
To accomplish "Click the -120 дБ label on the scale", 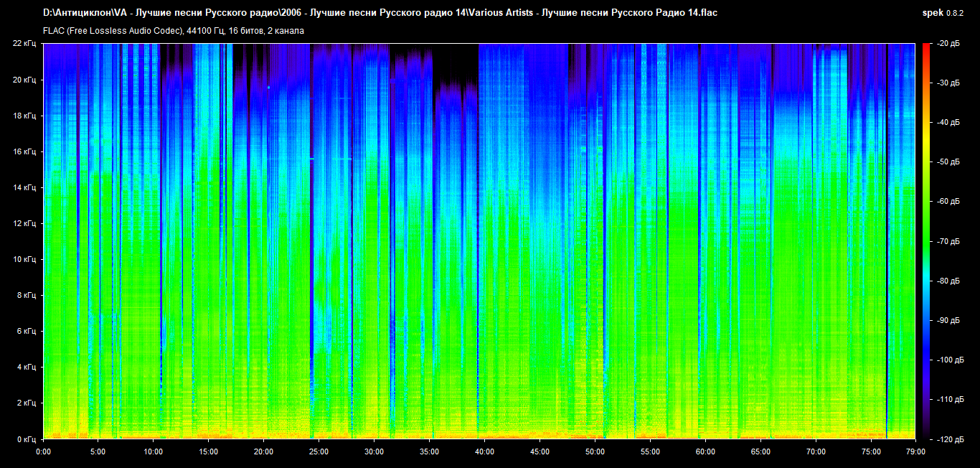I will [x=949, y=439].
